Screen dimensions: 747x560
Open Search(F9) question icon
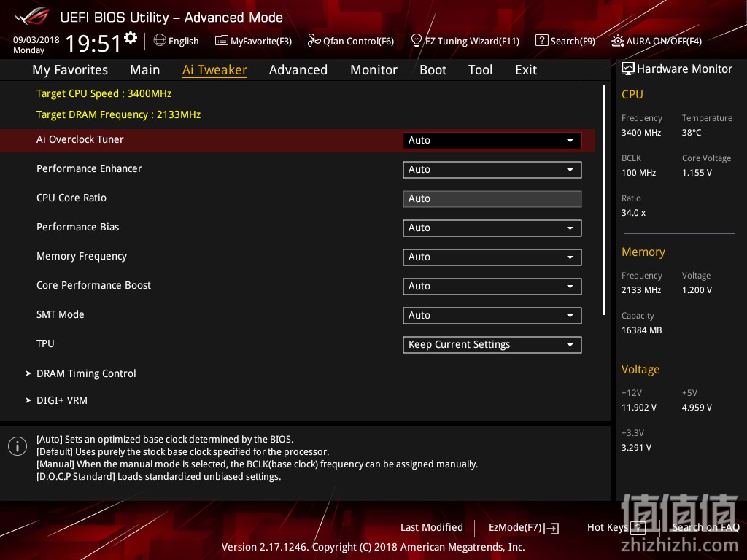pos(542,41)
